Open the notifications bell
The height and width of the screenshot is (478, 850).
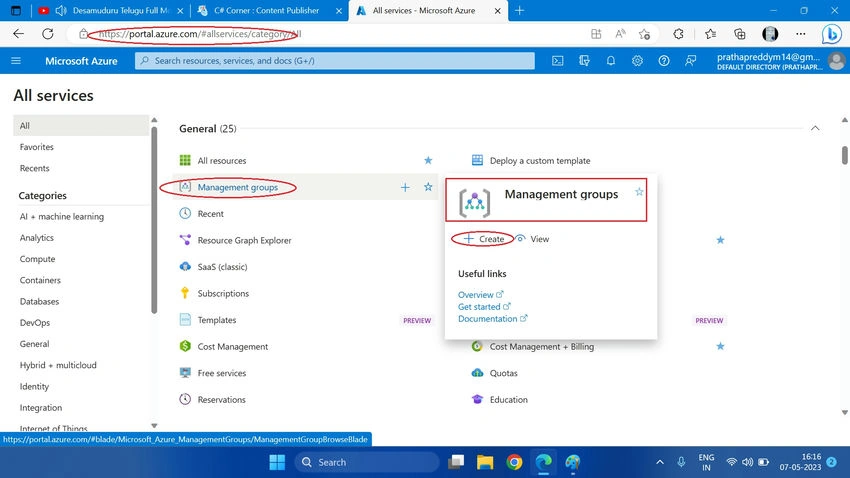pyautogui.click(x=610, y=61)
